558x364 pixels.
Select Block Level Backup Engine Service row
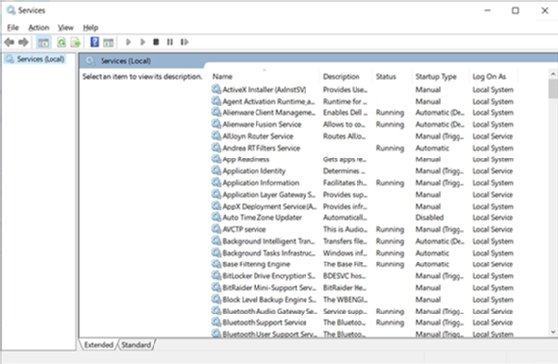click(x=363, y=299)
